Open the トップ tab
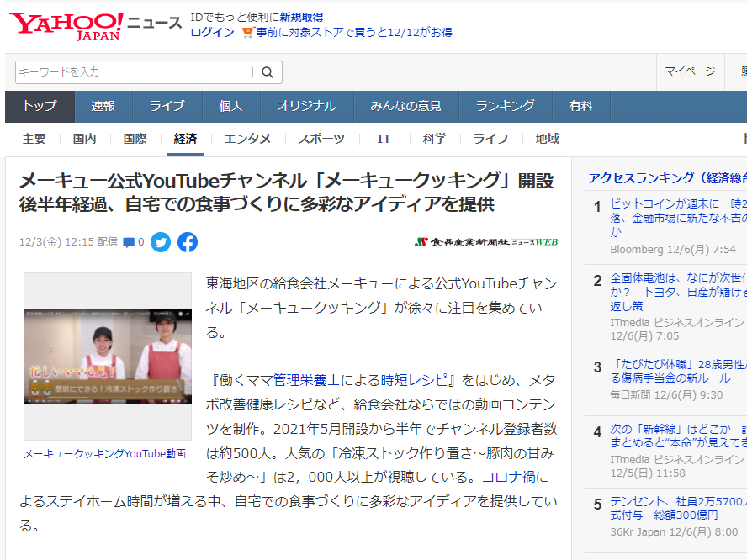Image resolution: width=747 pixels, height=560 pixels. click(40, 106)
